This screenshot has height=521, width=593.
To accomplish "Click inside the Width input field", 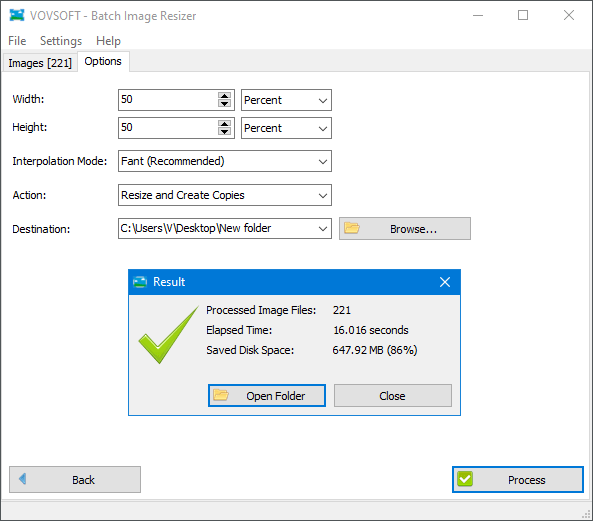I will click(x=168, y=100).
